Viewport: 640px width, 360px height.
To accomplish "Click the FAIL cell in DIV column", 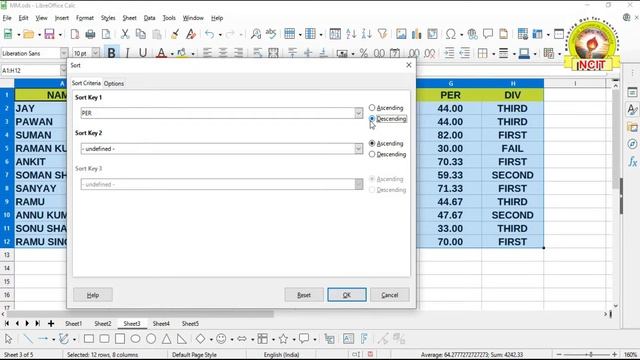I will [x=513, y=149].
